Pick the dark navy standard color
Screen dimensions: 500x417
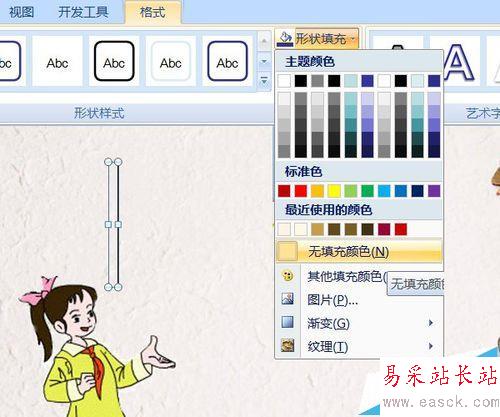coord(417,191)
